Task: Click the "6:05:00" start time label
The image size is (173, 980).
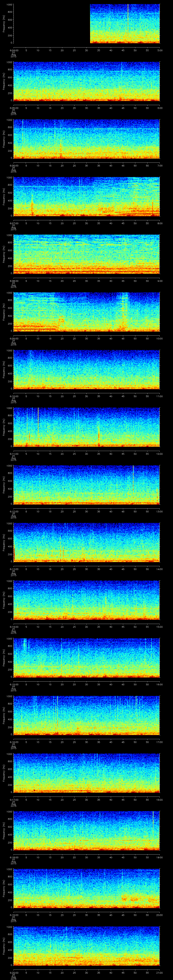Action: tap(14, 108)
